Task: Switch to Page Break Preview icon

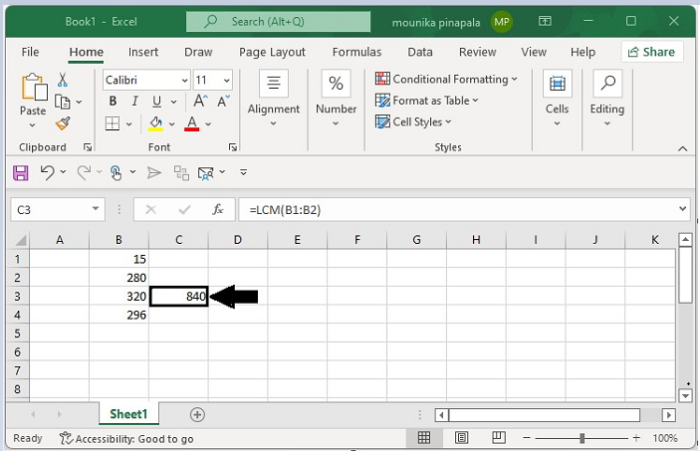Action: [499, 438]
